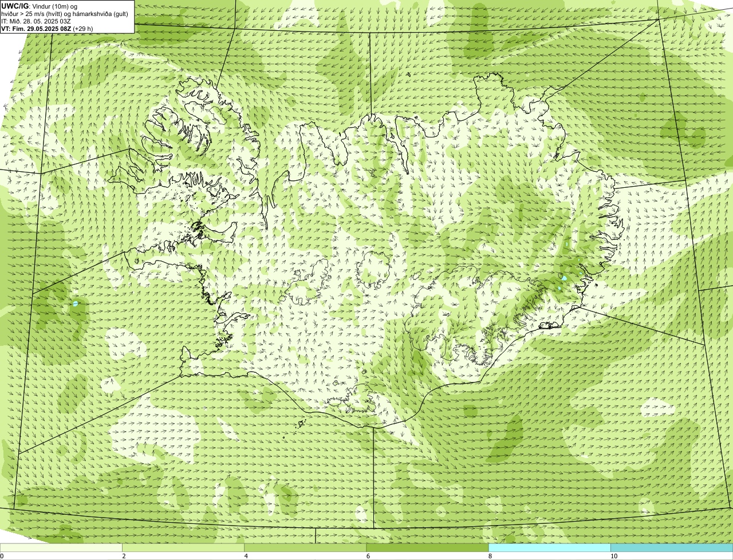Click the cyan wind spot west of Iceland

(75, 304)
